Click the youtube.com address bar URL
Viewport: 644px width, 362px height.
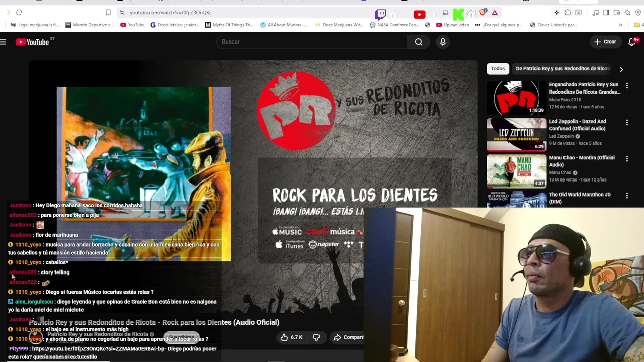(x=171, y=12)
